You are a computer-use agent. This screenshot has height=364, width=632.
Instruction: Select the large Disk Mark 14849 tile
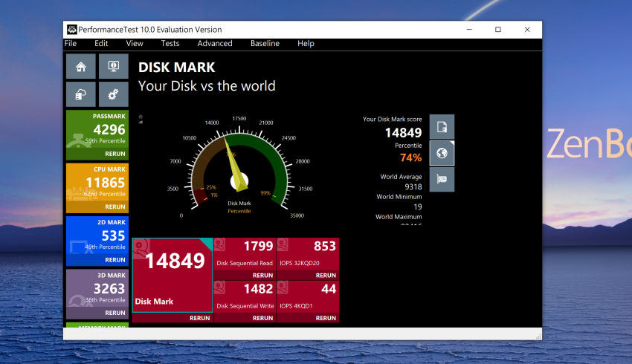pyautogui.click(x=172, y=276)
